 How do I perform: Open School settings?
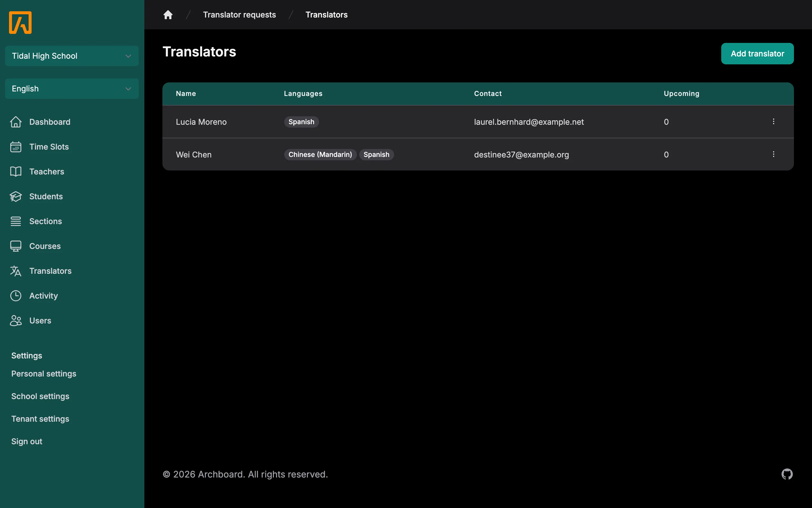(40, 397)
